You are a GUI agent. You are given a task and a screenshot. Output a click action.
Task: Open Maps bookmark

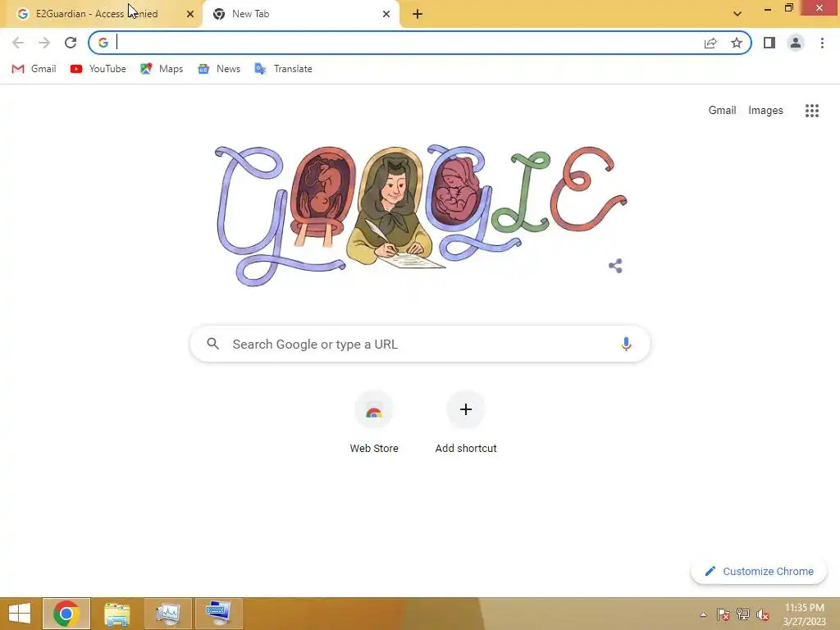pyautogui.click(x=162, y=69)
